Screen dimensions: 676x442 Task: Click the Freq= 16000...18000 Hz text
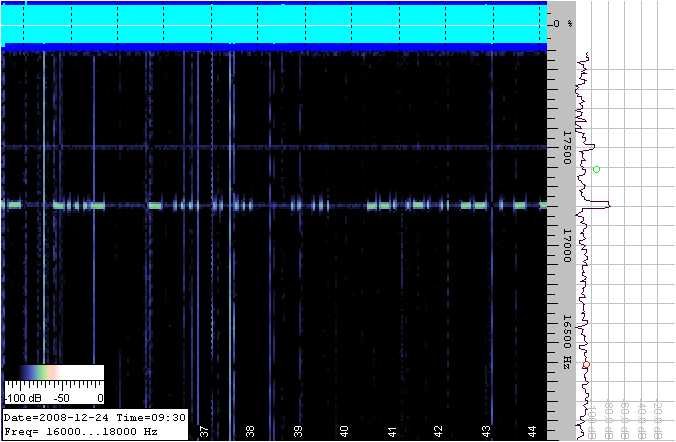[81, 431]
